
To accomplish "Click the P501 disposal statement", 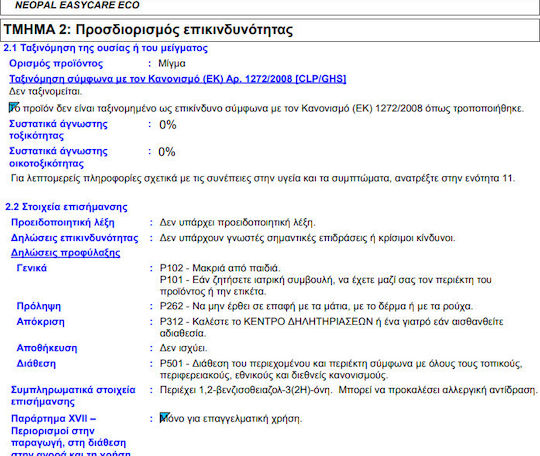I will (x=341, y=369).
